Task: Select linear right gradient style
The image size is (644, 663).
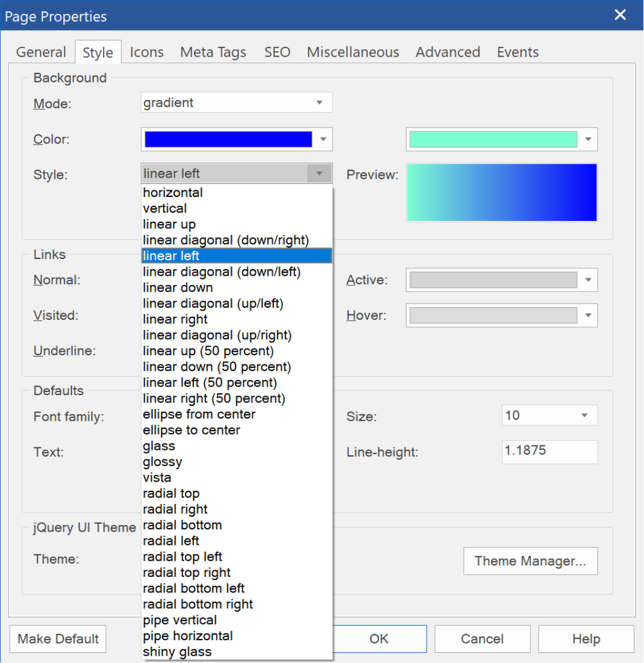Action: pyautogui.click(x=237, y=319)
